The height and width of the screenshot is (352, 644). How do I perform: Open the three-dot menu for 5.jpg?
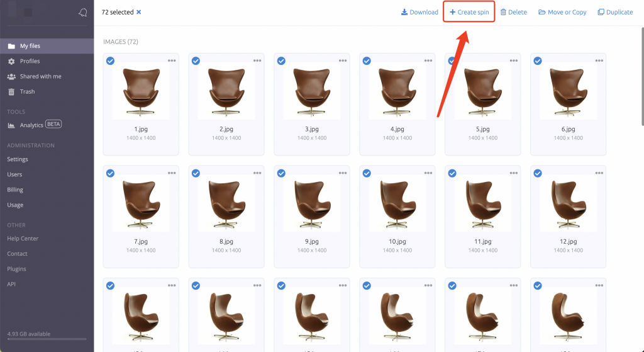click(513, 61)
